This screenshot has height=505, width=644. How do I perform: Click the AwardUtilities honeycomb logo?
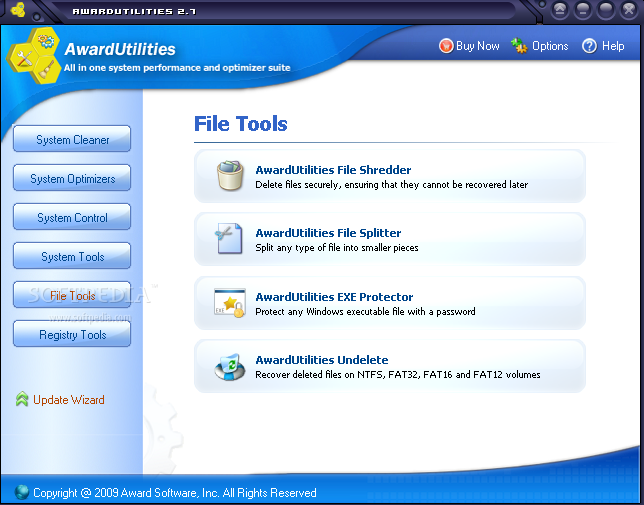34,55
